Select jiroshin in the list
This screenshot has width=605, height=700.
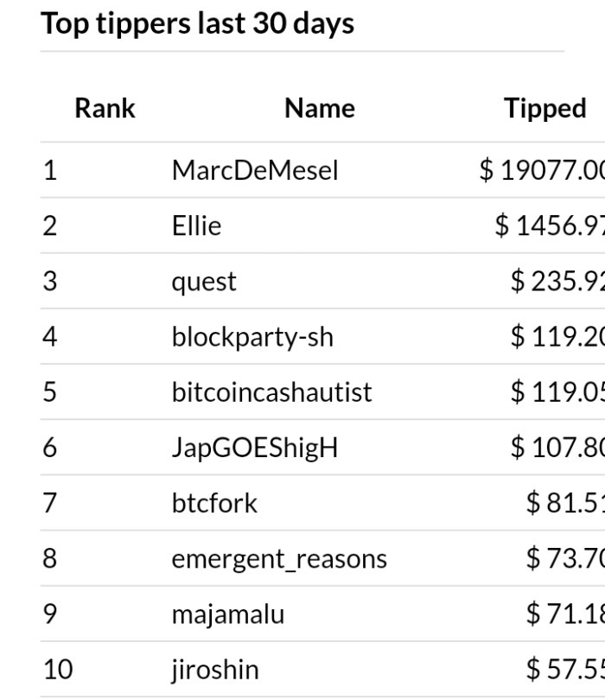pos(214,670)
